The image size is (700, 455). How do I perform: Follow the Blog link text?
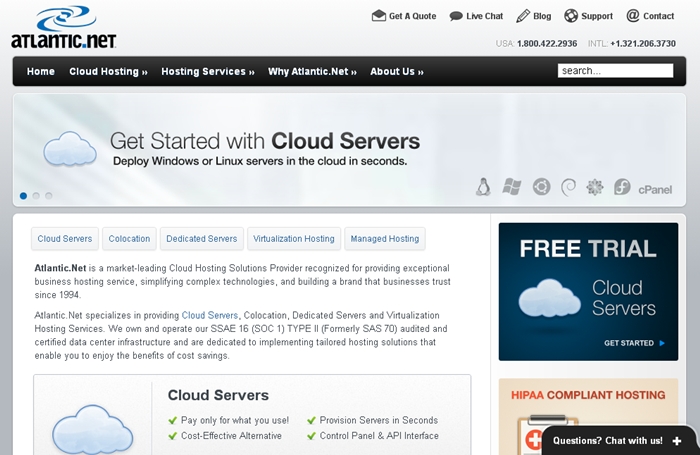(x=542, y=16)
